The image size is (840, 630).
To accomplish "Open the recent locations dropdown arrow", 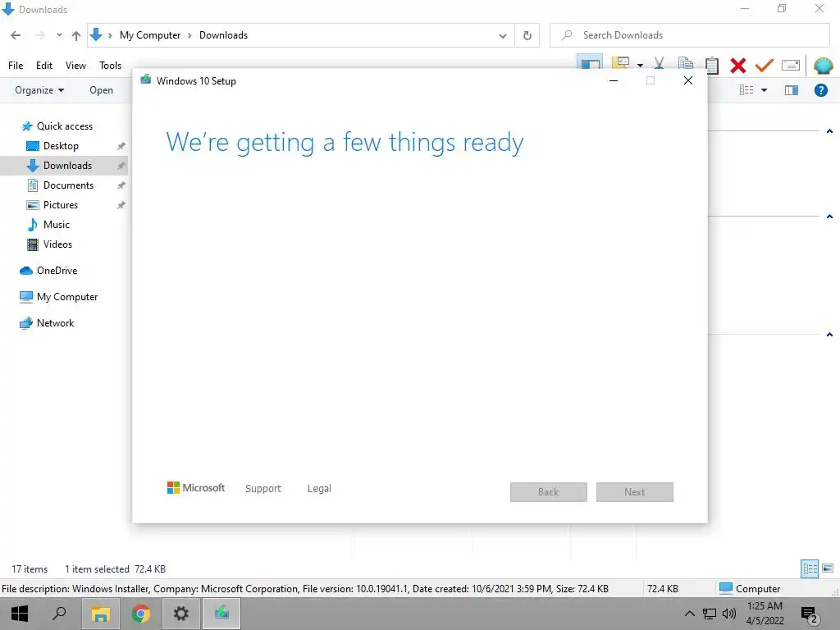I will [x=59, y=35].
